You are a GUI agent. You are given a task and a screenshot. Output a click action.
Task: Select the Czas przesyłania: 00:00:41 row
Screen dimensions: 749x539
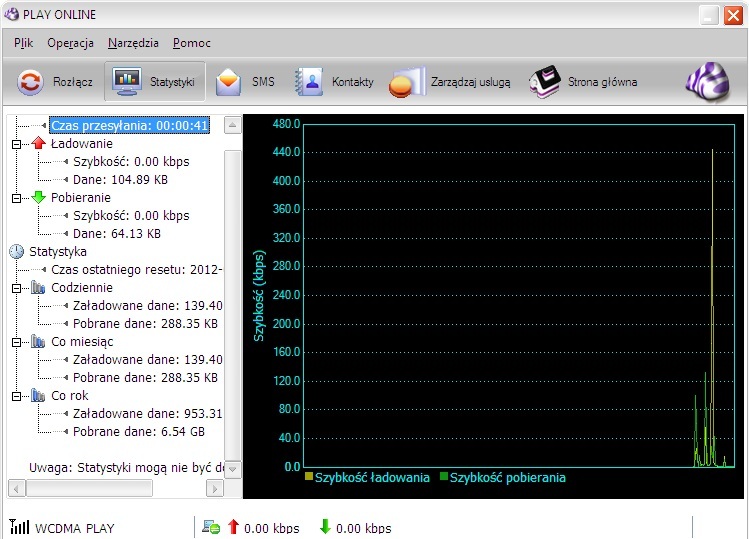[129, 125]
